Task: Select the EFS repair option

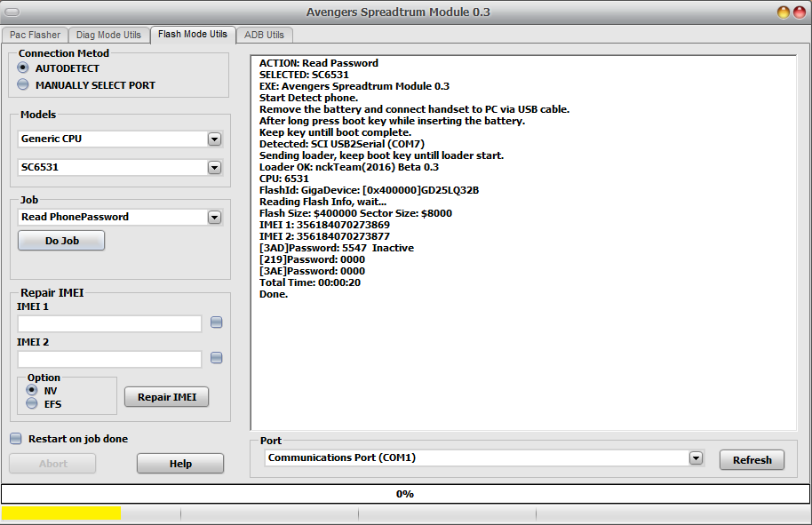Action: (32, 403)
